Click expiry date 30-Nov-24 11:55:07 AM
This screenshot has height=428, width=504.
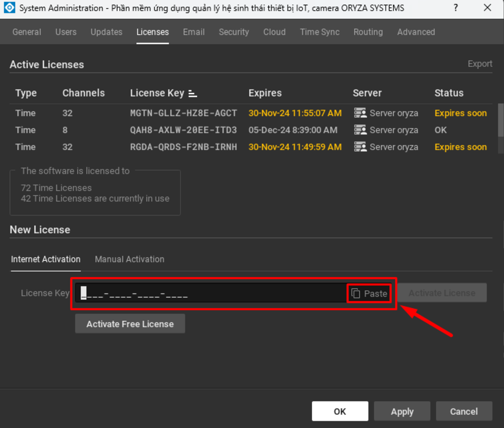[x=295, y=113]
